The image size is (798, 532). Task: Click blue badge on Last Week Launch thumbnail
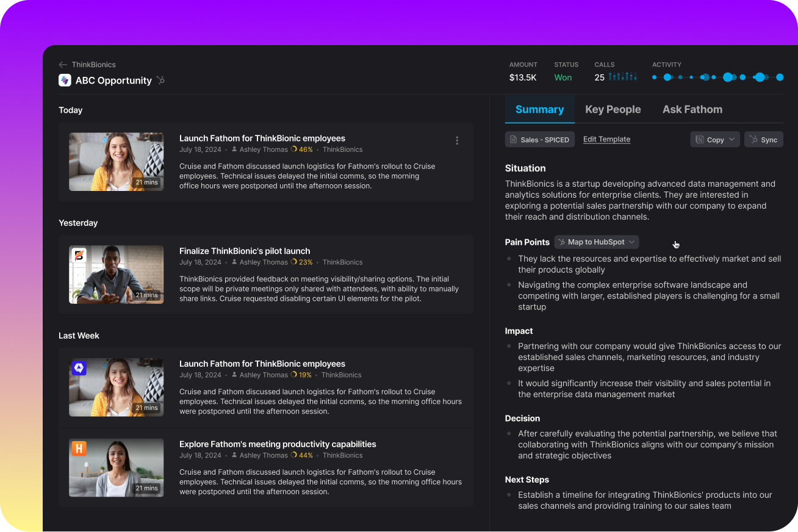click(x=79, y=367)
